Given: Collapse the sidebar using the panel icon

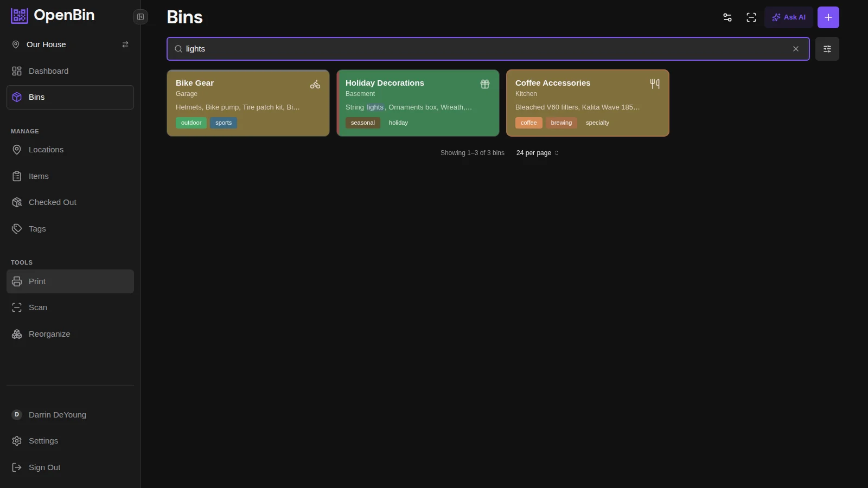Looking at the screenshot, I should [x=141, y=17].
